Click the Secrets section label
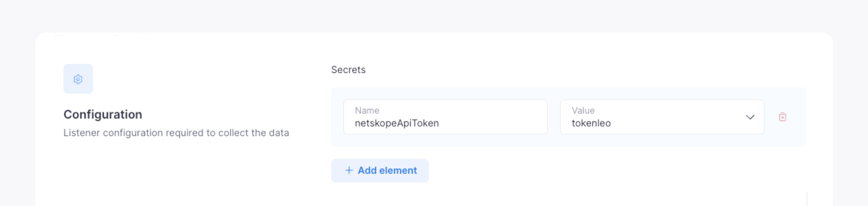This screenshot has width=868, height=206. (348, 70)
